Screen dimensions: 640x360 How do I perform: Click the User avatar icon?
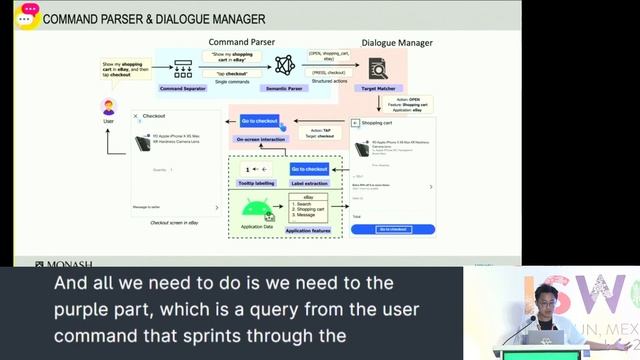pos(109,107)
